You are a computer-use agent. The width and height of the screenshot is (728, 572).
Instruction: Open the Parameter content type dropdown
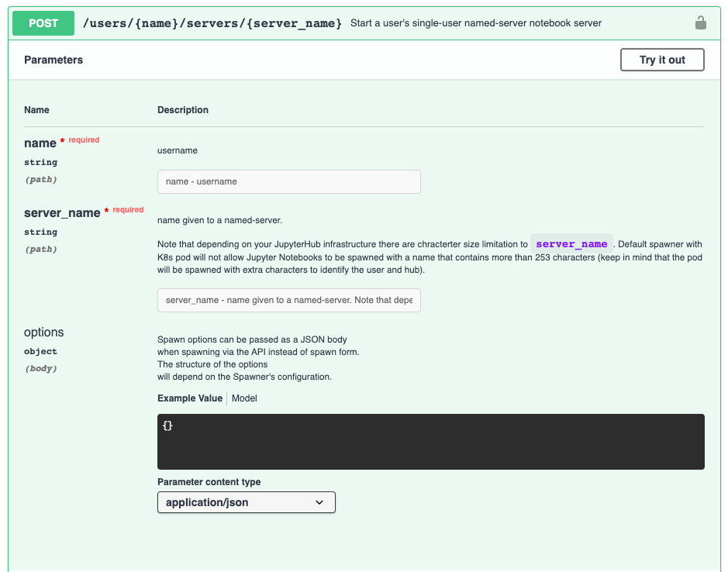coord(246,502)
